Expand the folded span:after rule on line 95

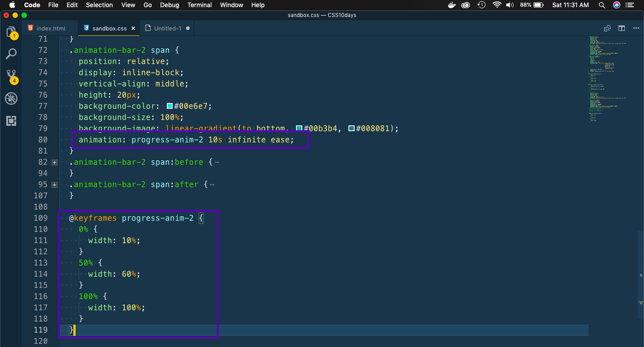coord(55,184)
